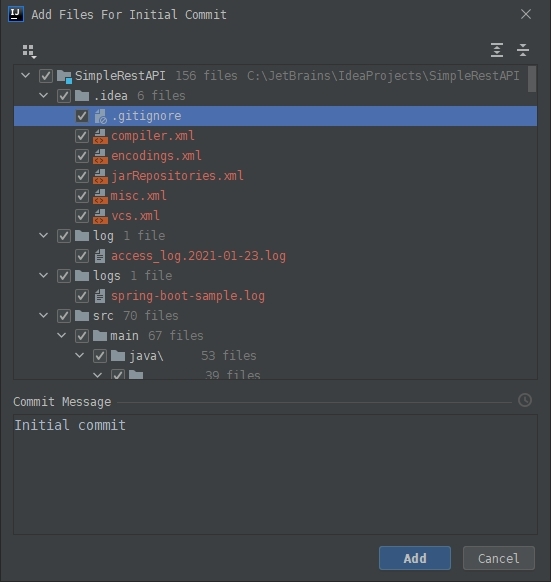This screenshot has height=582, width=551.
Task: Collapse the .idea folder node
Action: click(43, 95)
